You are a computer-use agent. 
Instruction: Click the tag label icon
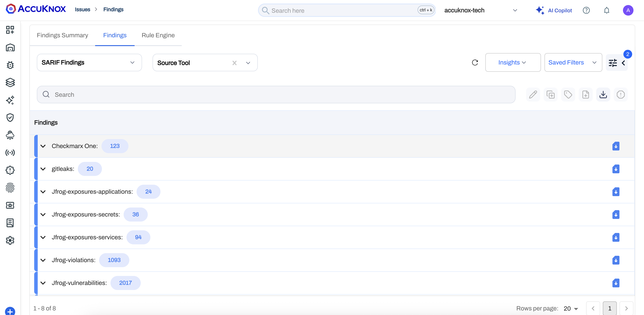(x=568, y=95)
